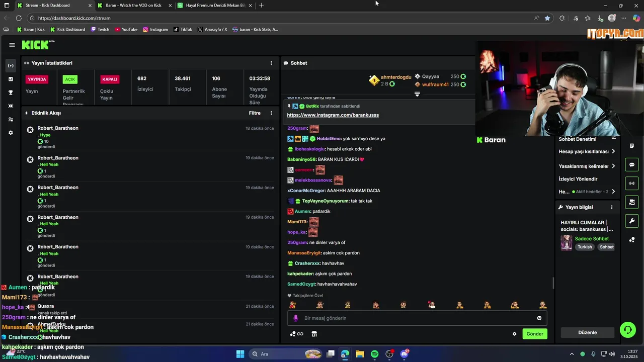Toggle the stream preview camera icon on right rail
Viewport: 644px width, 362px height.
click(632, 202)
